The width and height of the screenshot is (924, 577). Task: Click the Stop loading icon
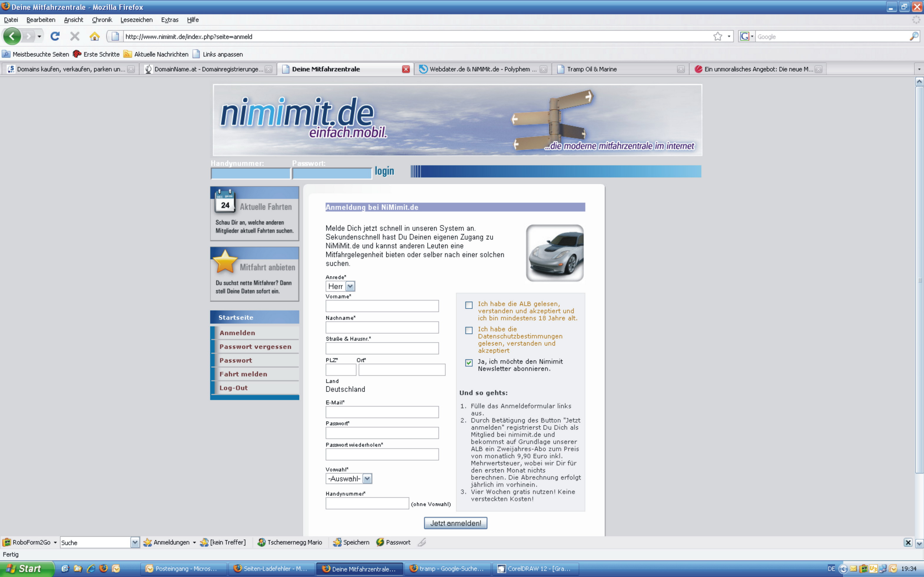75,36
